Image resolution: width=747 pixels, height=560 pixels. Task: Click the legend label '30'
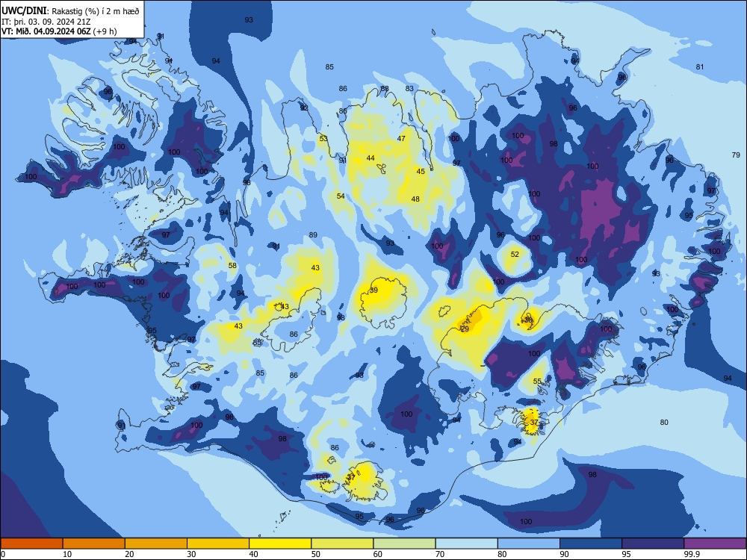(191, 554)
